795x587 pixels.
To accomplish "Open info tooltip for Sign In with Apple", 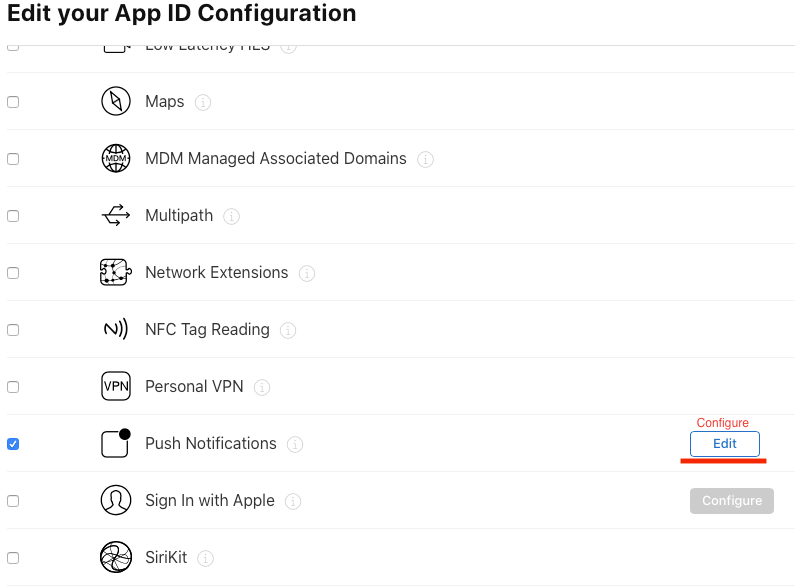I will click(x=293, y=501).
